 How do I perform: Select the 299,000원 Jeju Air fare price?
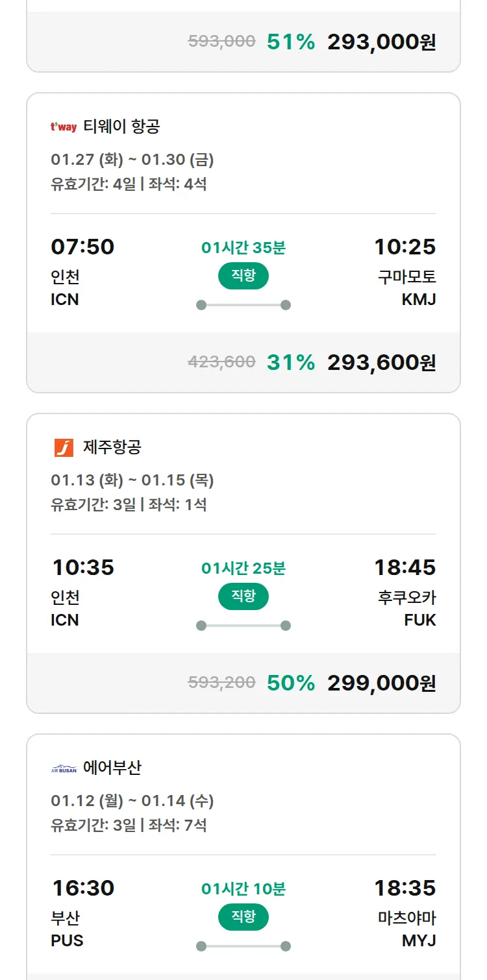381,683
